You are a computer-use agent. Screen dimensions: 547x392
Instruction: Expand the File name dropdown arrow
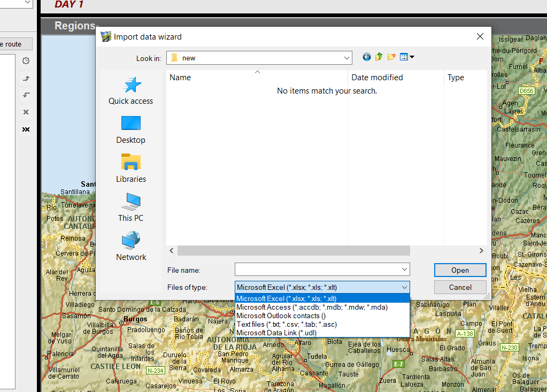[x=404, y=270]
